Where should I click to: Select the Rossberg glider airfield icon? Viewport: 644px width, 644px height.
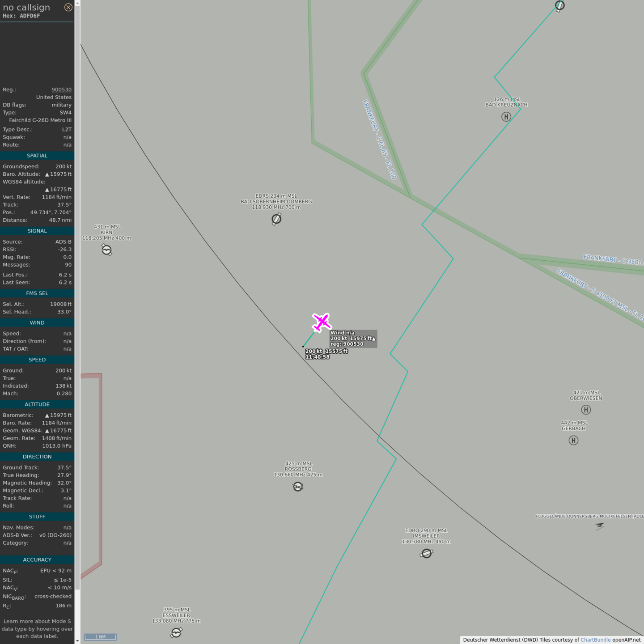[x=298, y=487]
